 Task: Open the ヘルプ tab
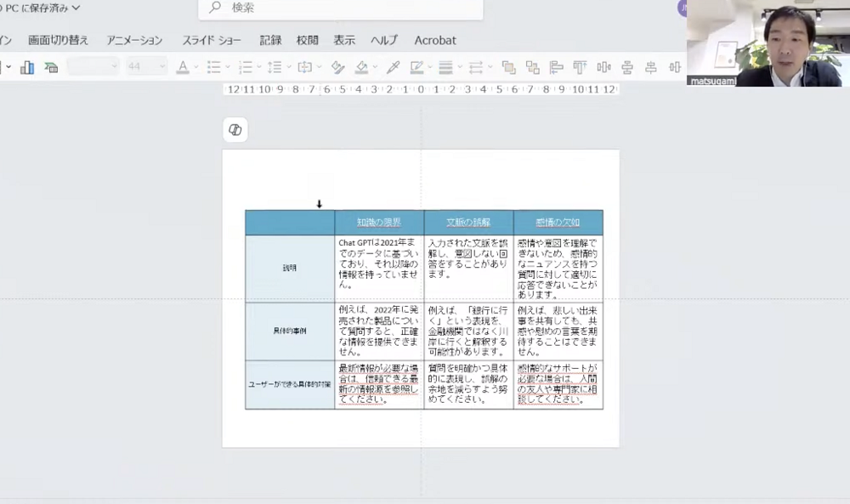tap(384, 40)
